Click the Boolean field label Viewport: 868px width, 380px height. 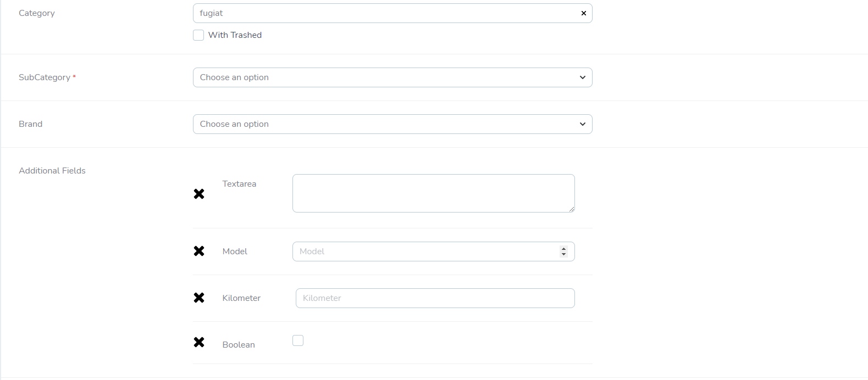(x=239, y=345)
